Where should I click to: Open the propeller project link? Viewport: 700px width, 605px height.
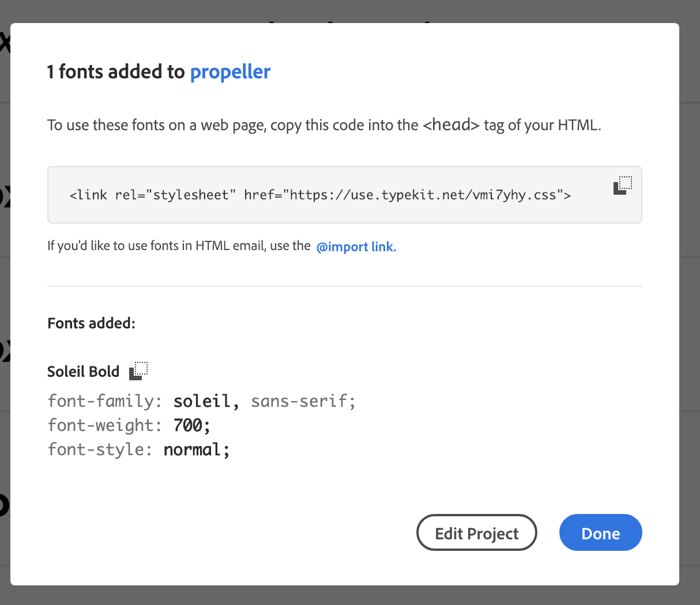pyautogui.click(x=229, y=71)
